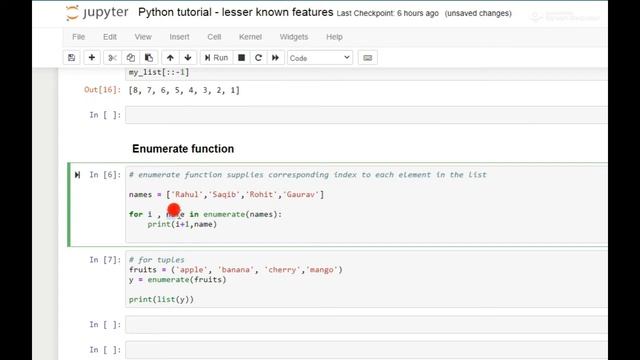The height and width of the screenshot is (360, 640).
Task: Click the for loop enumerate(names) line
Action: [x=205, y=214]
